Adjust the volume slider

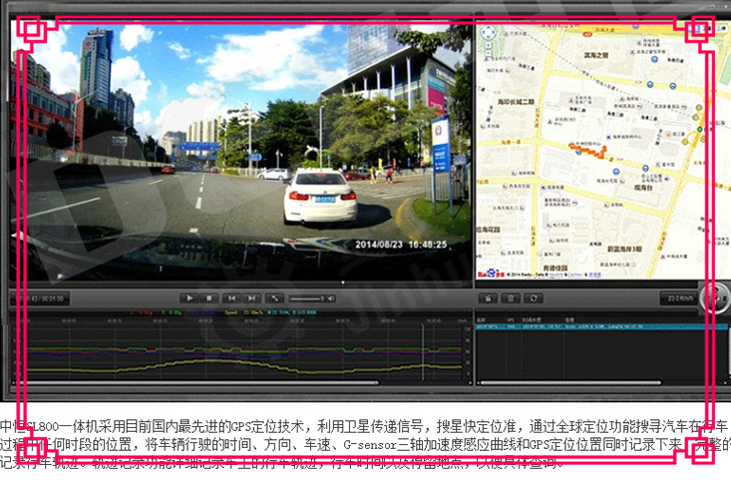pyautogui.click(x=306, y=299)
